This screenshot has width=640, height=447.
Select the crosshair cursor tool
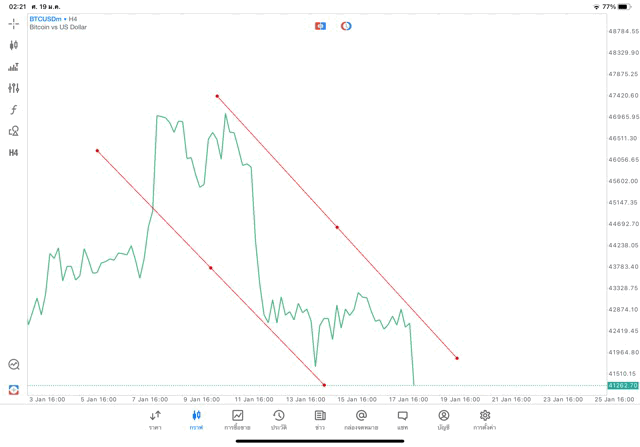[14, 23]
